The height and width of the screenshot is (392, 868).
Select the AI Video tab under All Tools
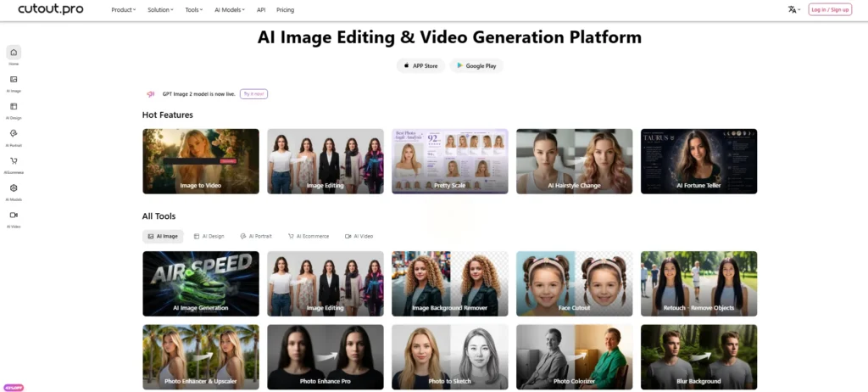359,236
